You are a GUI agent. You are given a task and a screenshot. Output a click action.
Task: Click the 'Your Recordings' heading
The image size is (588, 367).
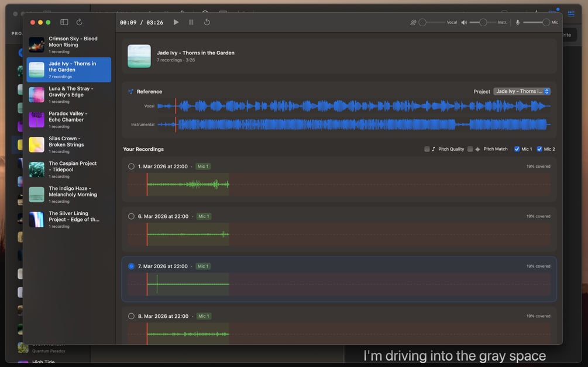tap(143, 149)
